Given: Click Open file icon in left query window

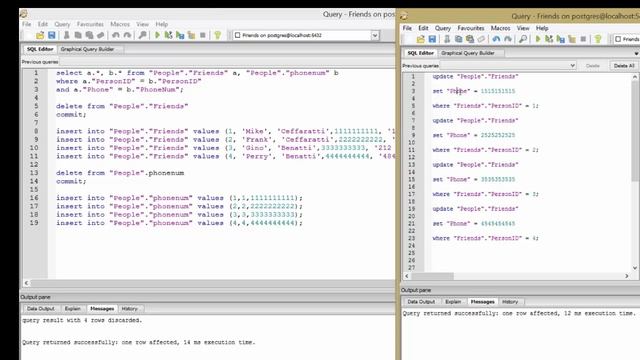Looking at the screenshot, I should 40,36.
